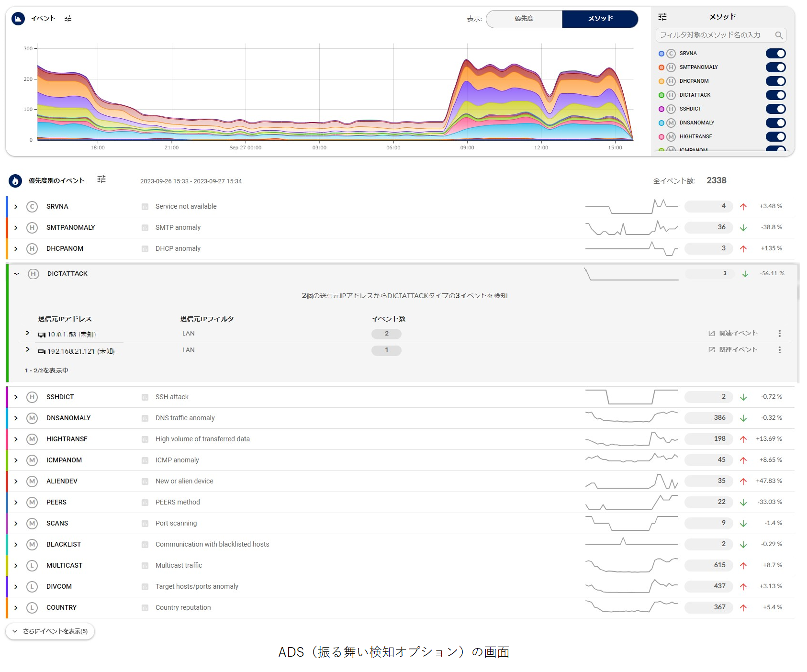Click the search magnifier in method filter
807x672 pixels.
pyautogui.click(x=779, y=35)
